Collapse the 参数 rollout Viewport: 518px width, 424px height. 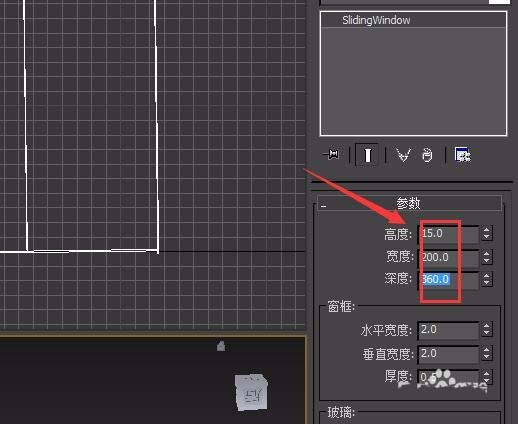click(x=409, y=203)
